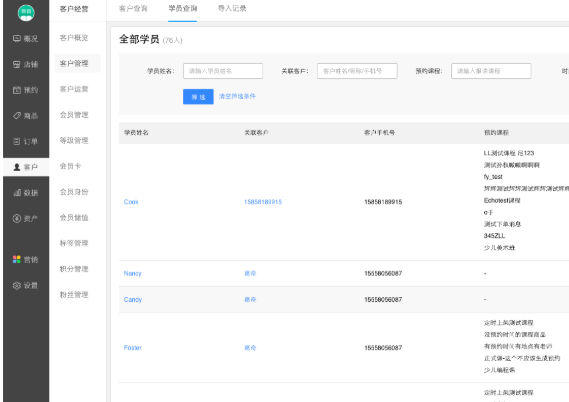
Task: Switch to the 客户查询 tab
Action: click(133, 8)
